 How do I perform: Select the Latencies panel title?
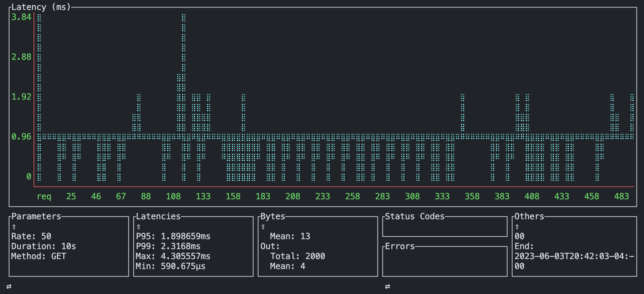[158, 216]
